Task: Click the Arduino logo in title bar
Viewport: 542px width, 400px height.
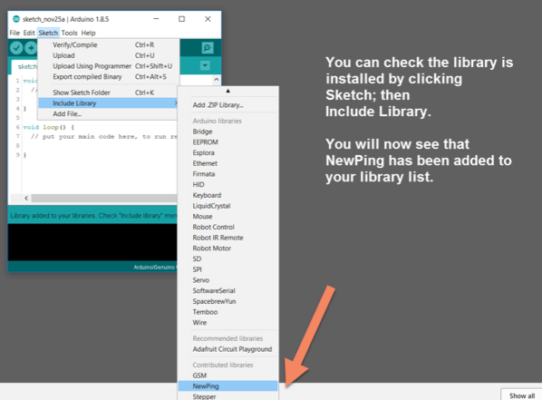Action: pyautogui.click(x=16, y=19)
